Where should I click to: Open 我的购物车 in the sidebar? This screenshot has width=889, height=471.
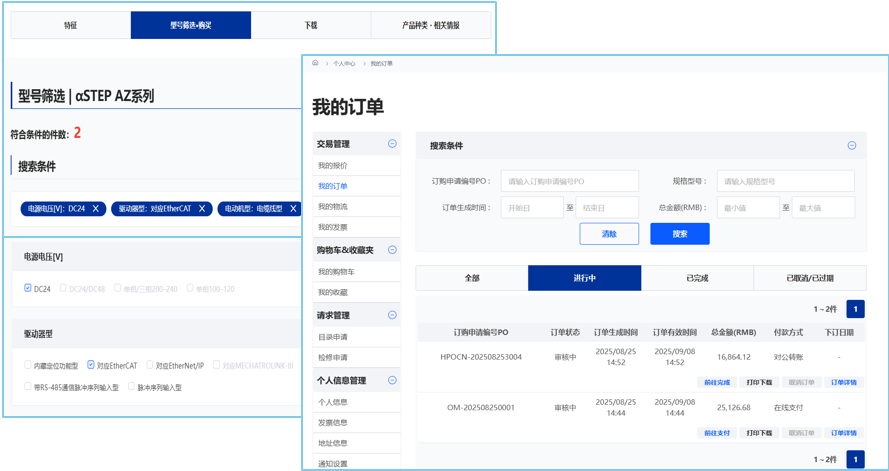click(336, 272)
